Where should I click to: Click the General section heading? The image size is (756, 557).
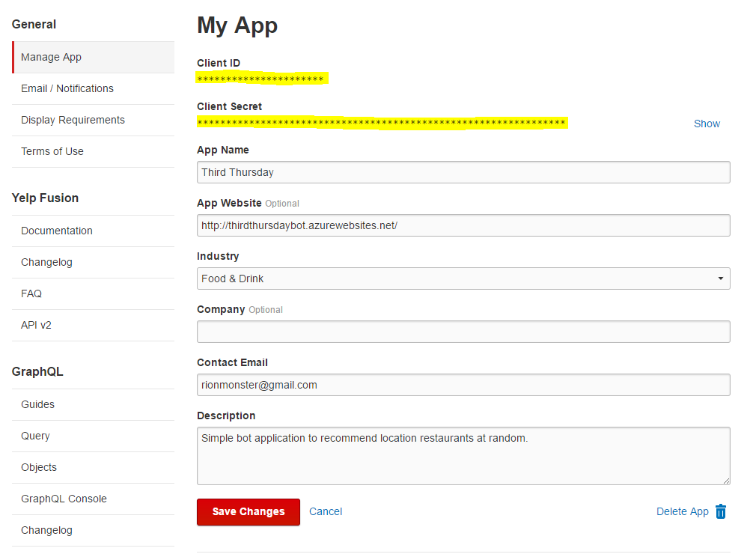[x=34, y=24]
